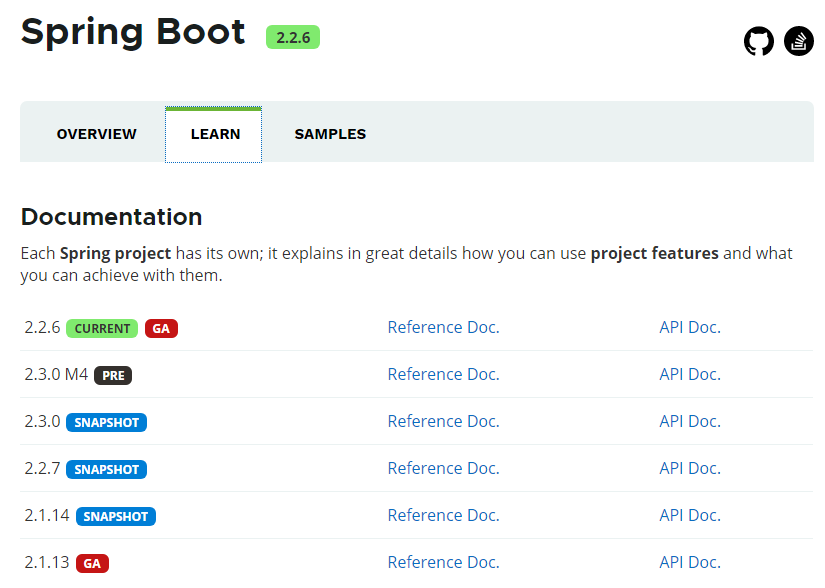Click the SNAPSHOT badge for 2.1.14

point(116,516)
